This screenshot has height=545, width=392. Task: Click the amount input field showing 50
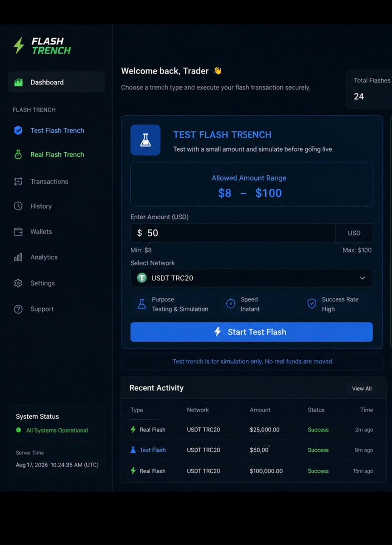click(x=233, y=233)
